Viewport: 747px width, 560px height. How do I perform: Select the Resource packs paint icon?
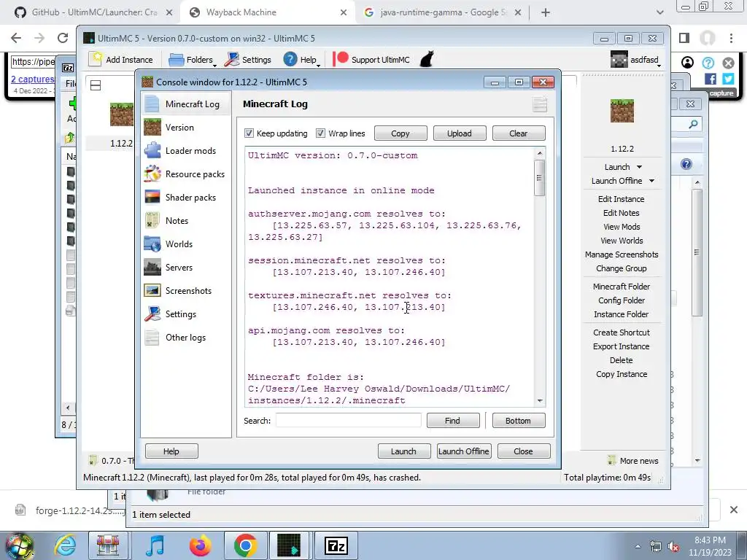152,174
